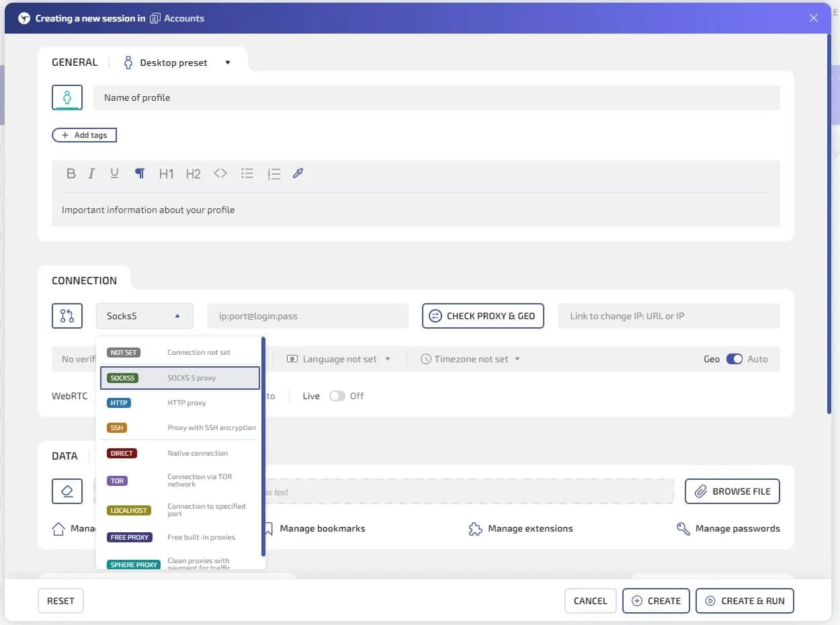840x625 pixels.
Task: Expand the Timezone not set dropdown
Action: click(471, 359)
